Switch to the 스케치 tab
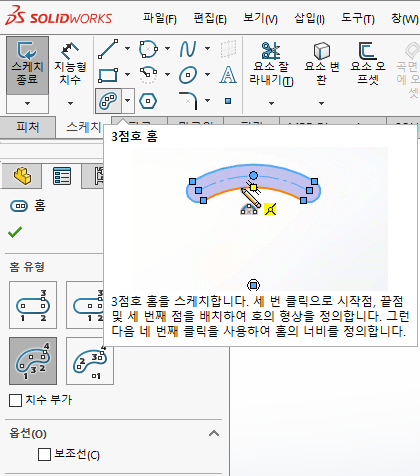The image size is (420, 476). (x=83, y=127)
